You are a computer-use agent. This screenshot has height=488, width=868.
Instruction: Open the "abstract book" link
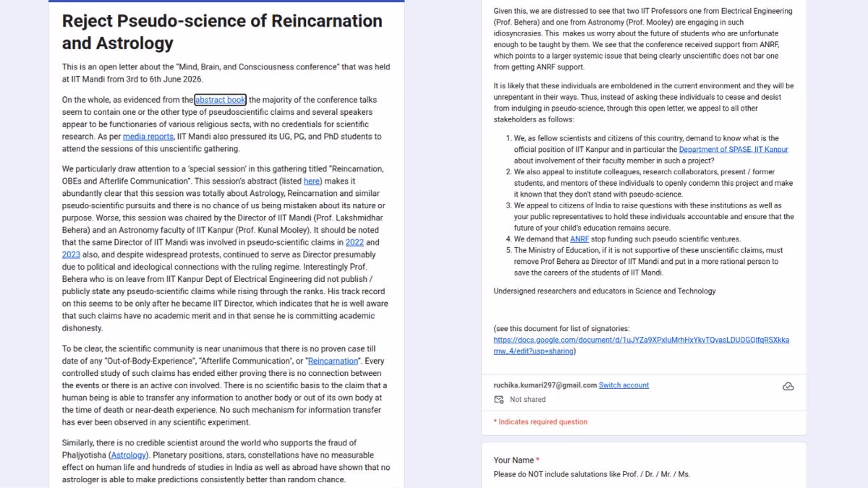(x=221, y=100)
